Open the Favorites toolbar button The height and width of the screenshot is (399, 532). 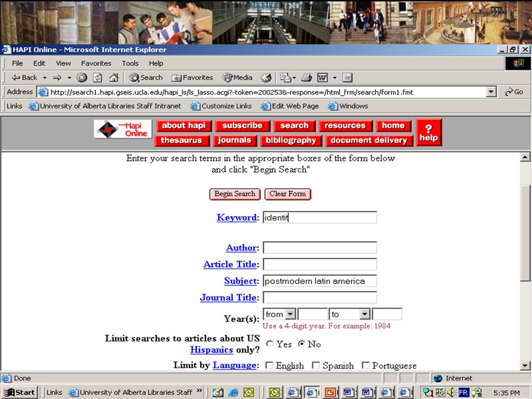(x=192, y=78)
